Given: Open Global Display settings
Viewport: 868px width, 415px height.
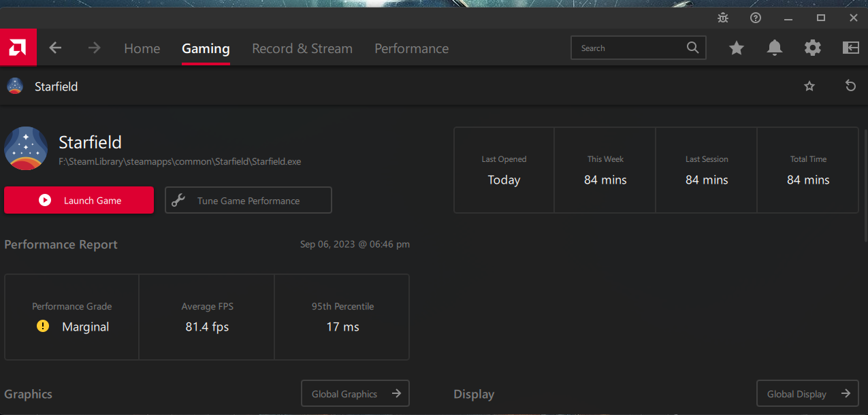Looking at the screenshot, I should click(807, 393).
